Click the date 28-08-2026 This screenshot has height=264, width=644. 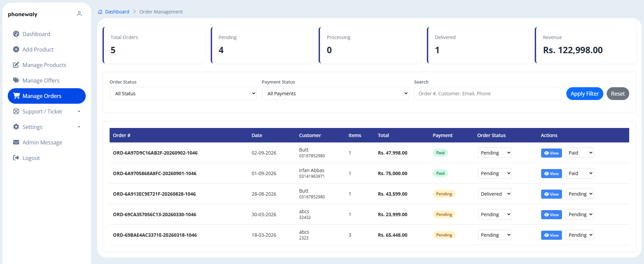point(264,194)
